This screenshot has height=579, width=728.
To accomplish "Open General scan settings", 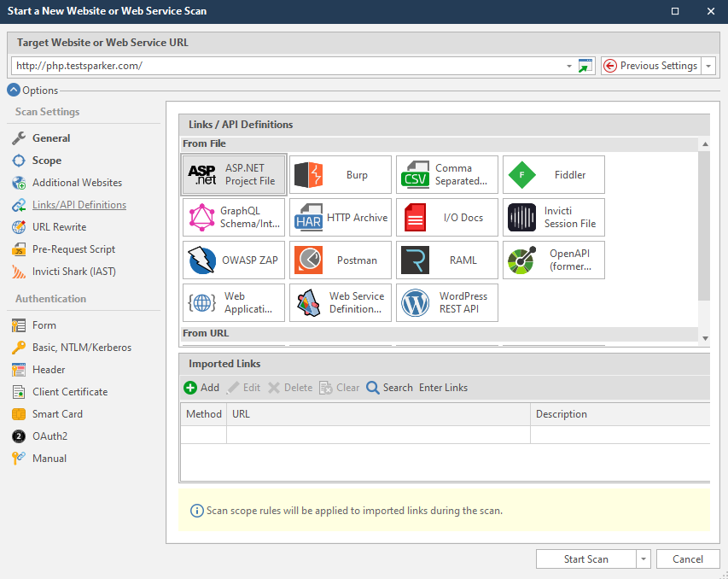I will 51,138.
